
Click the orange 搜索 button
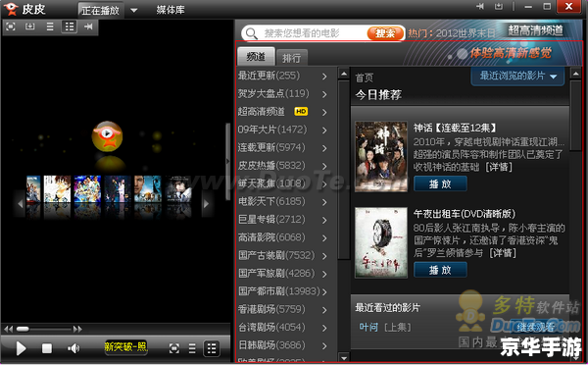click(385, 33)
